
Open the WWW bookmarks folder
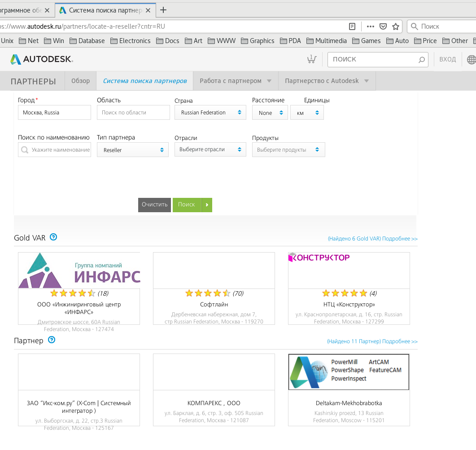pyautogui.click(x=222, y=41)
